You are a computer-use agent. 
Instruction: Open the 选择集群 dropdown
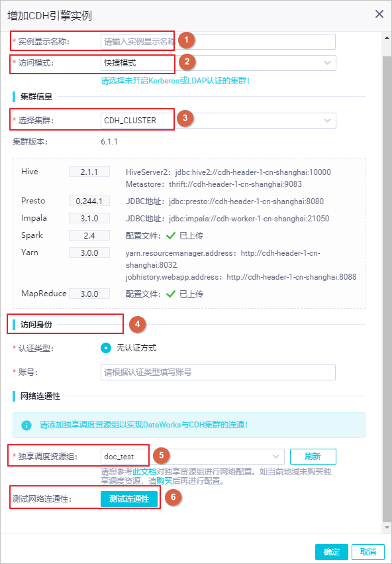[218, 121]
